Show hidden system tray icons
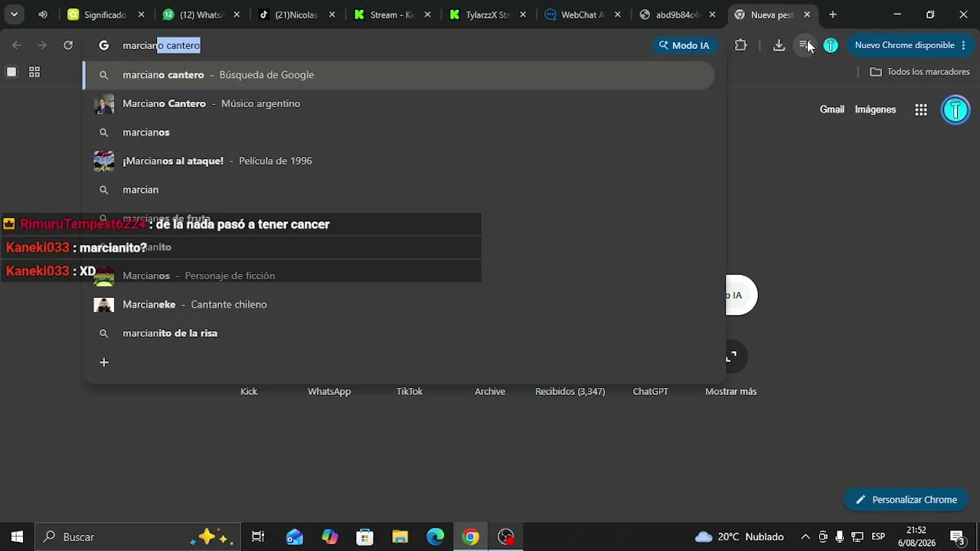Screen dimensions: 980x551 click(x=805, y=537)
